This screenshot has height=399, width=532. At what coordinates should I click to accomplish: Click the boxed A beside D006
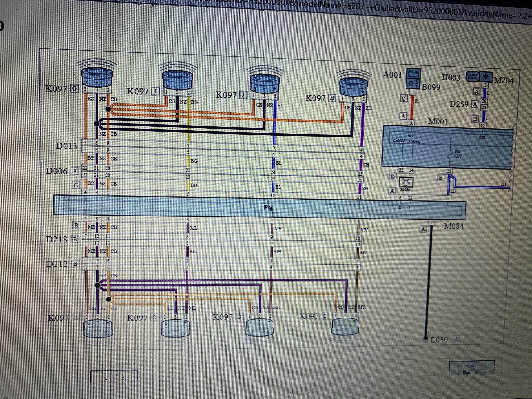(x=75, y=171)
